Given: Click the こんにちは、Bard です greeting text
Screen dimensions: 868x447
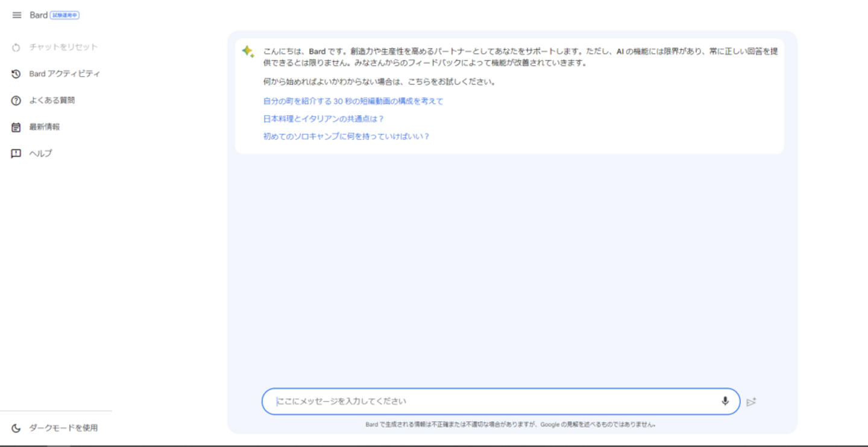Looking at the screenshot, I should point(521,57).
